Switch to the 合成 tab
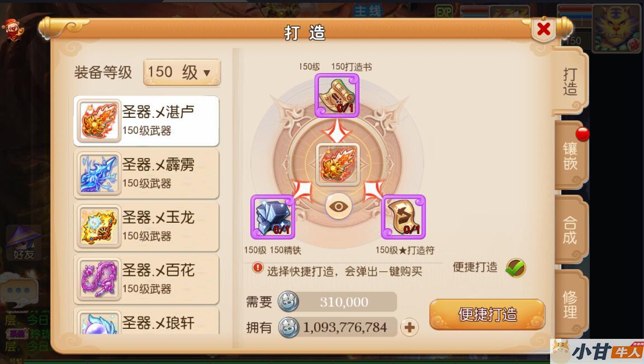 [570, 230]
